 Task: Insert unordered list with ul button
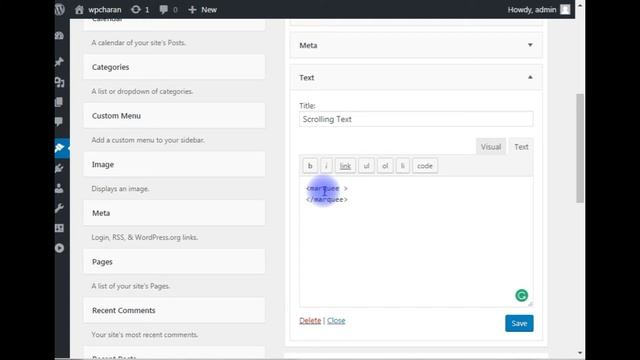pyautogui.click(x=366, y=166)
